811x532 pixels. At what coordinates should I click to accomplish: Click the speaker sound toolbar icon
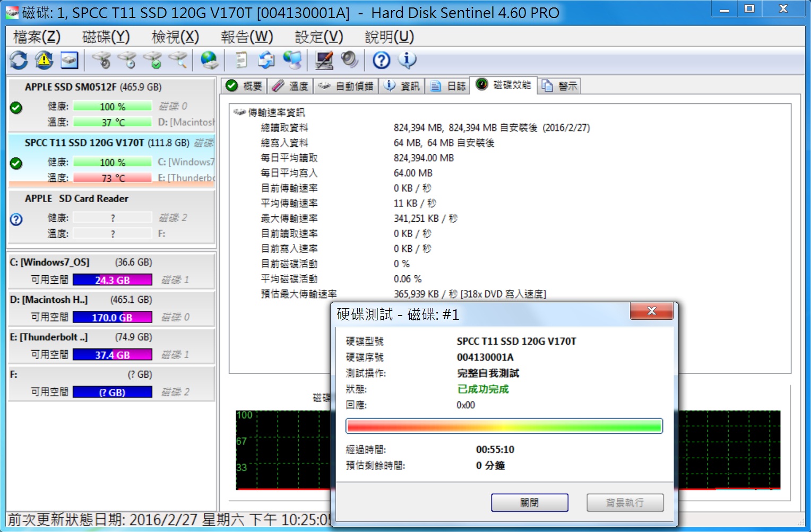349,60
